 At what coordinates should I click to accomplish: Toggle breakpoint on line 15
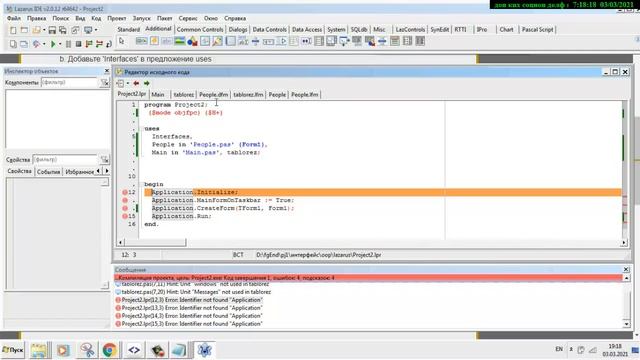click(125, 216)
